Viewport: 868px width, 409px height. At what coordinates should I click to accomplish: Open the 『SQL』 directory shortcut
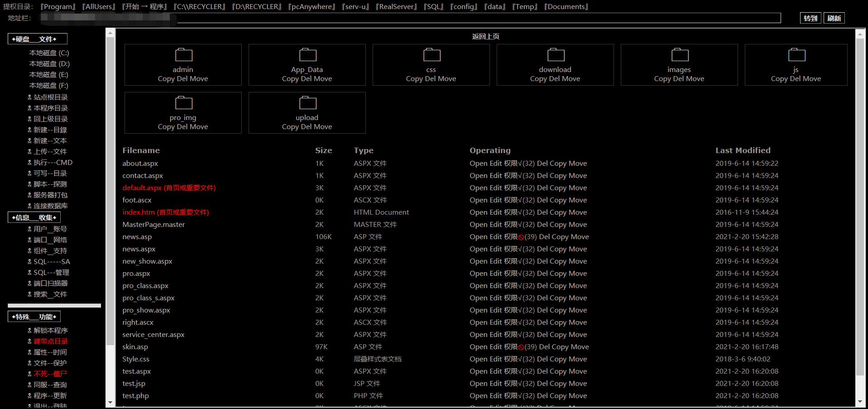click(x=434, y=6)
